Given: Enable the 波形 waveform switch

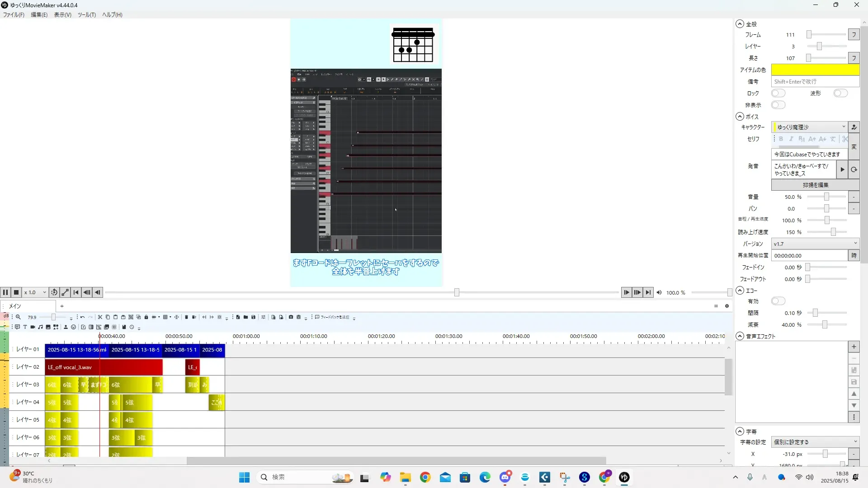Looking at the screenshot, I should (x=840, y=93).
